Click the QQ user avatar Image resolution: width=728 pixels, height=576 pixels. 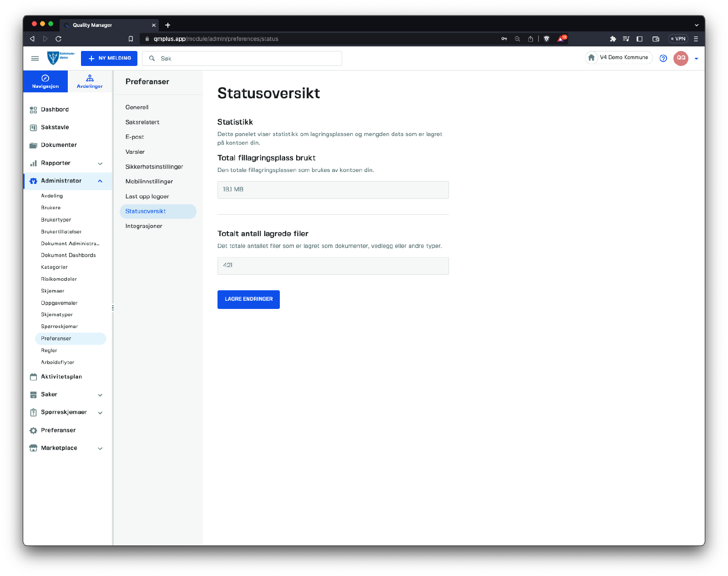681,58
